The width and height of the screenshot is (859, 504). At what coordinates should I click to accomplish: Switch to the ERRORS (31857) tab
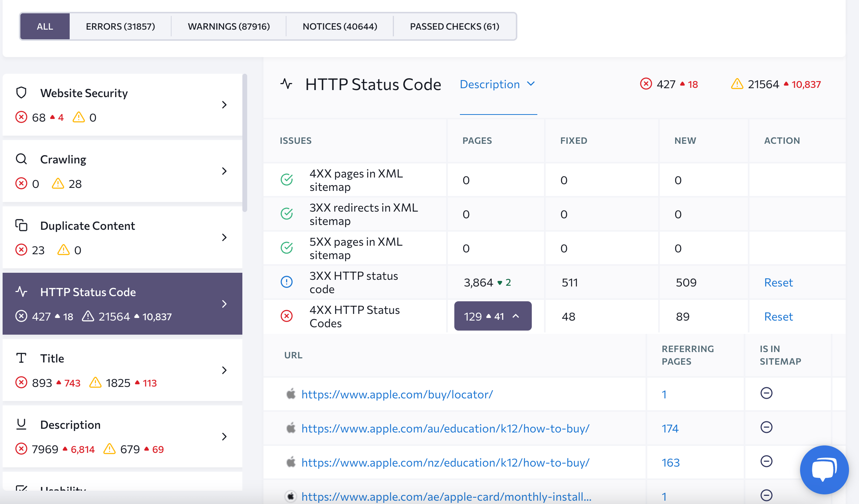[x=120, y=26]
